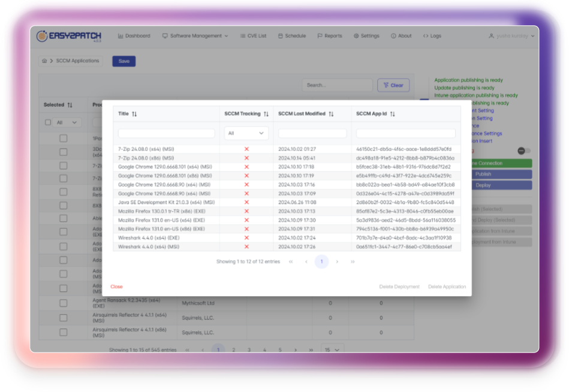Go to next page in dialog pagination
This screenshot has width=569, height=392.
pyautogui.click(x=337, y=261)
